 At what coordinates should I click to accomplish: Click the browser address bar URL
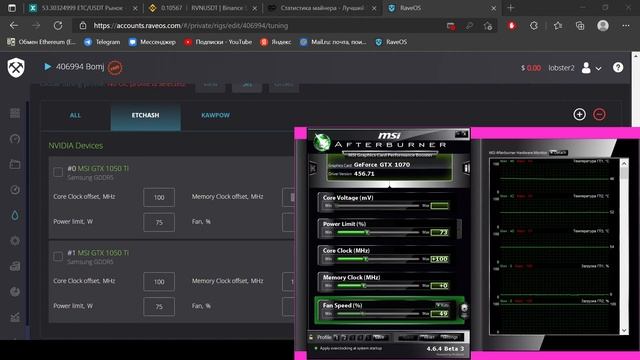click(x=191, y=26)
